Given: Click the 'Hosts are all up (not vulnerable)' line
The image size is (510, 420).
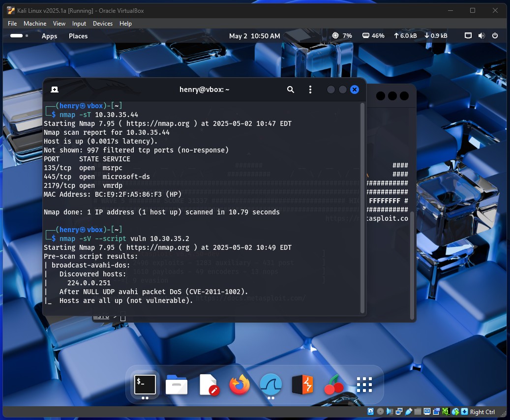Looking at the screenshot, I should (126, 300).
